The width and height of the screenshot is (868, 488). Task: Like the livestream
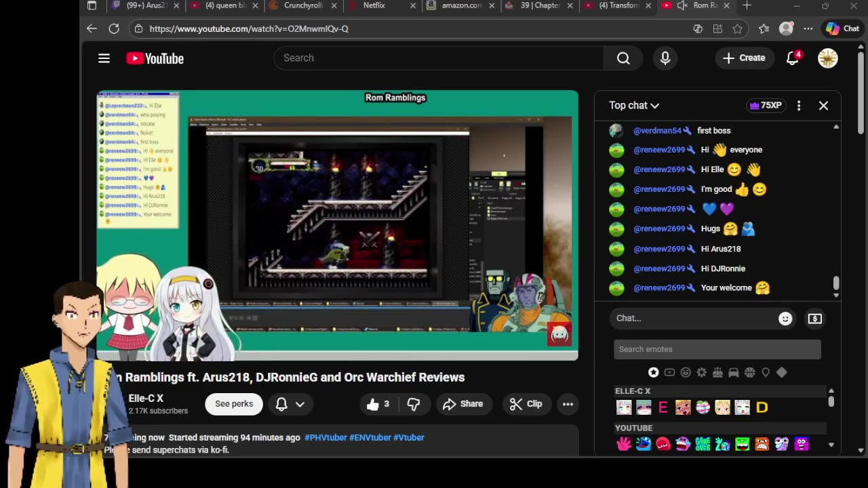[378, 404]
